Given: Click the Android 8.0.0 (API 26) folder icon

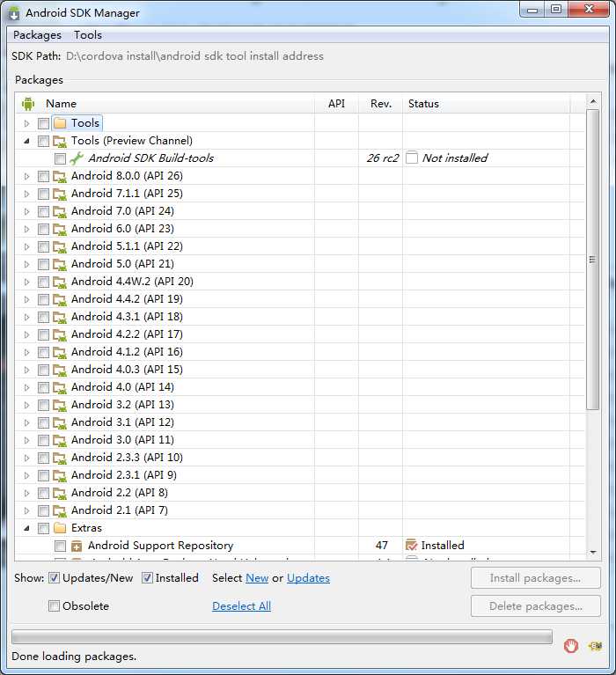Looking at the screenshot, I should click(x=60, y=177).
